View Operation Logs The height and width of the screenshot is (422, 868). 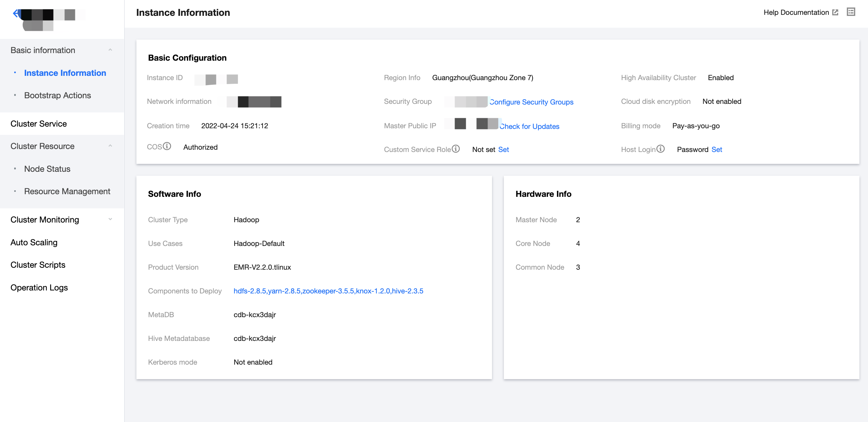[39, 287]
